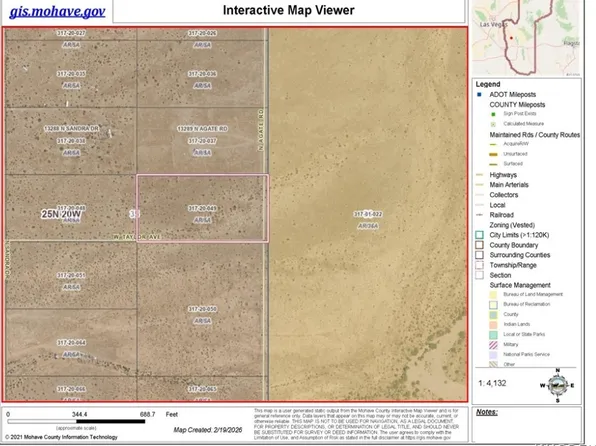Select the highlighted parcel 317-20-049

202,208
